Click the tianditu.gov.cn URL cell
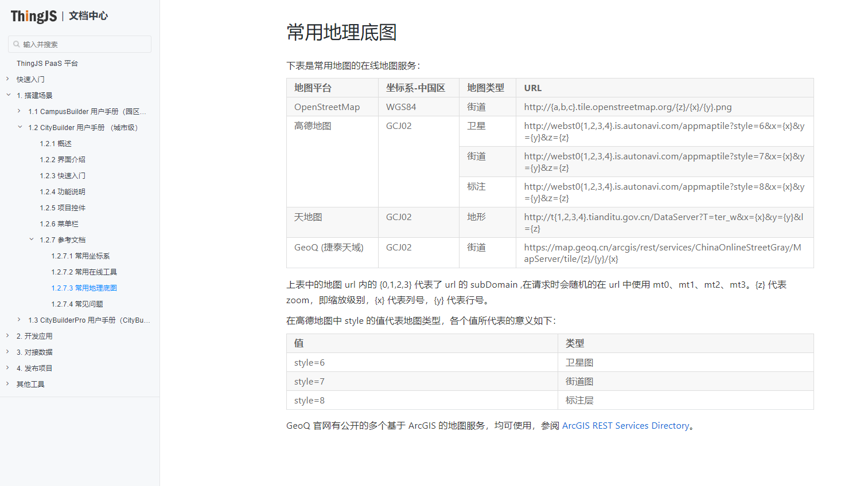The width and height of the screenshot is (868, 486). tap(664, 222)
